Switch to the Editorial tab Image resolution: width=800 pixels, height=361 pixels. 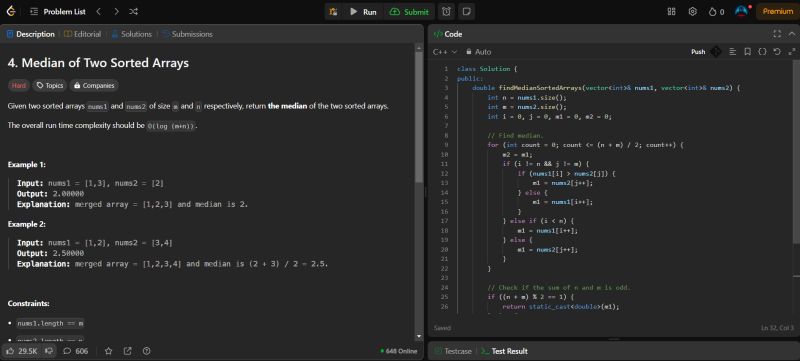point(83,34)
